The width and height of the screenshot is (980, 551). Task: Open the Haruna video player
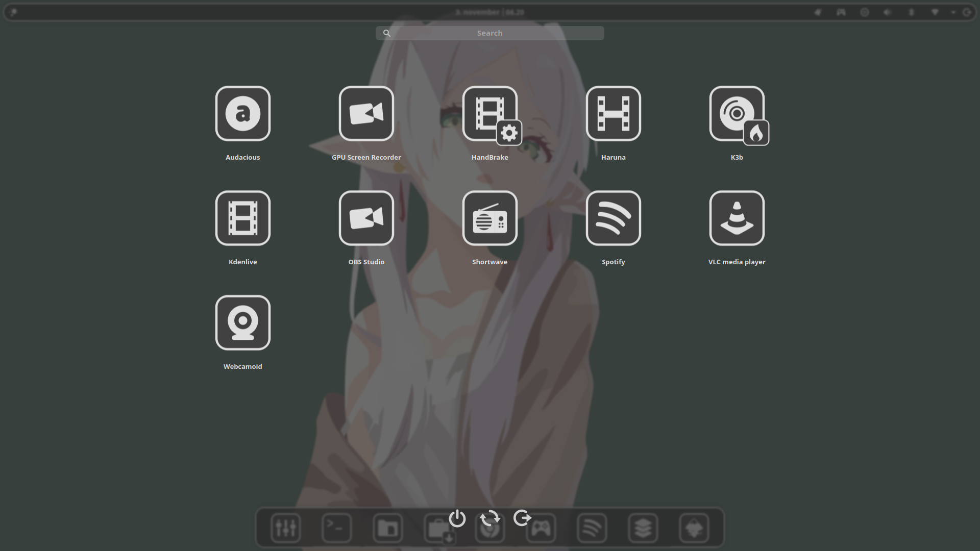pyautogui.click(x=613, y=113)
